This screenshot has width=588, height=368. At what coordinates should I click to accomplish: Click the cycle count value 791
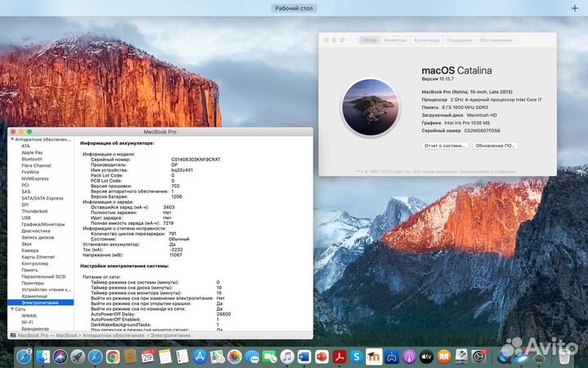click(x=172, y=234)
